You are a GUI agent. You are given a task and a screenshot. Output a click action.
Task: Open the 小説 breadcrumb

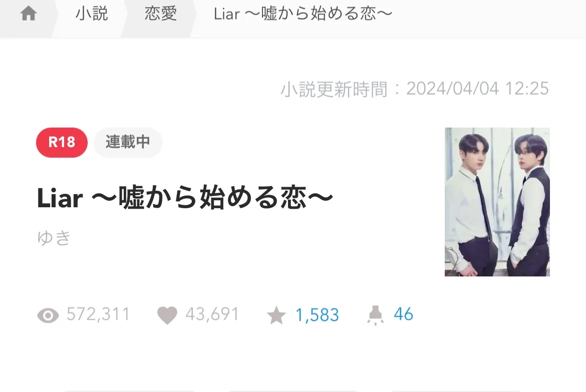point(92,14)
